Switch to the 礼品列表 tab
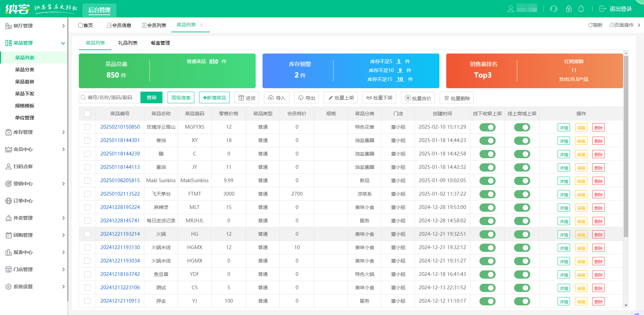644x315 pixels. coord(128,43)
